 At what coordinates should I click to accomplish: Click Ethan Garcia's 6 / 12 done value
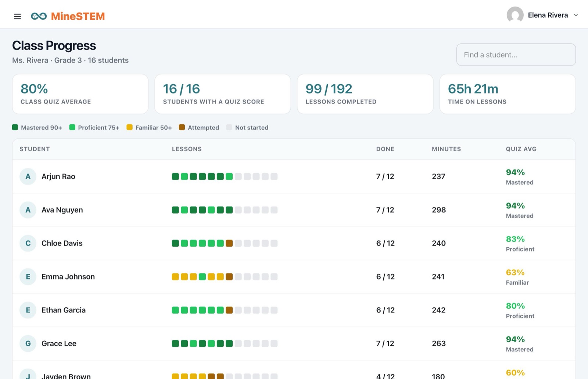point(385,310)
